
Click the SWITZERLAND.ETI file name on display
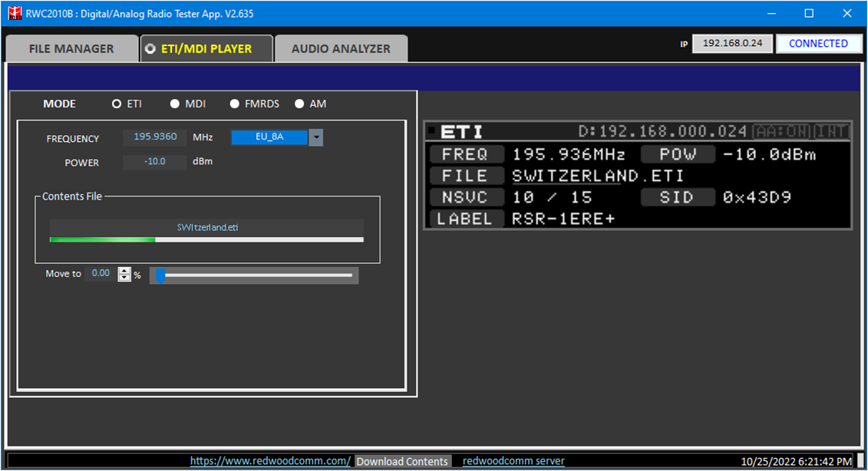(x=597, y=176)
